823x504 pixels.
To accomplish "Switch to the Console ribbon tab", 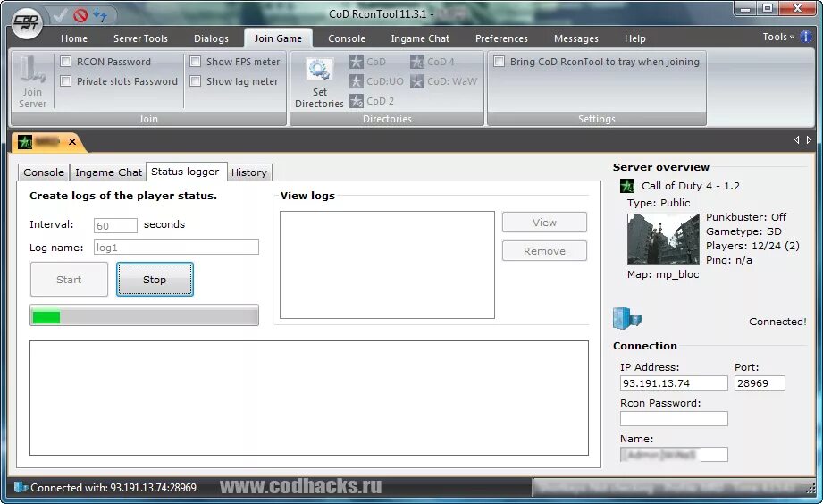I will 347,38.
